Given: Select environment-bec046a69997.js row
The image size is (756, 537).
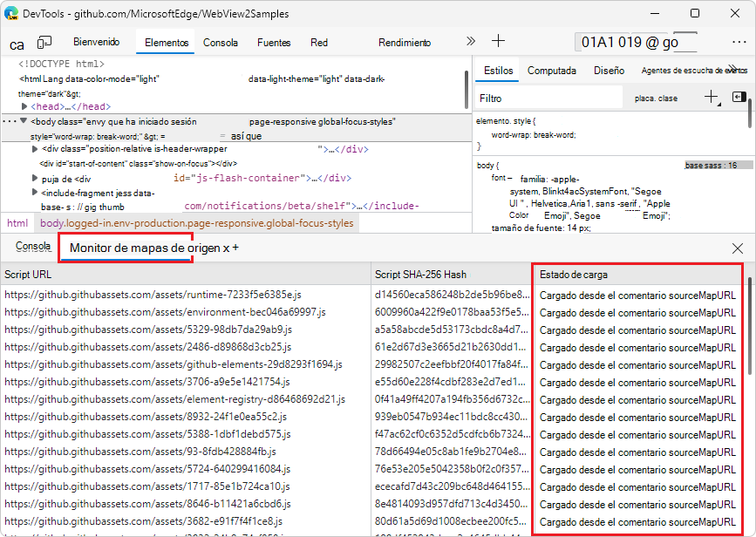Looking at the screenshot, I should click(165, 312).
